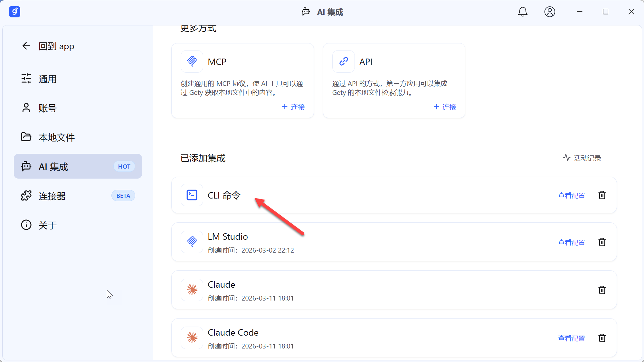This screenshot has height=362, width=644.
Task: Open the user account profile icon
Action: pos(550,12)
